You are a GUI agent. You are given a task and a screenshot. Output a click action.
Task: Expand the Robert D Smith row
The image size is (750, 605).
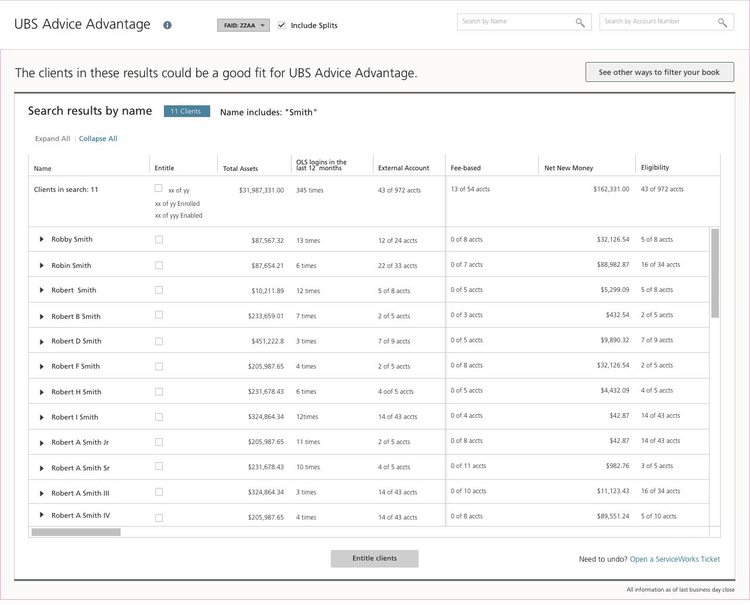point(42,341)
